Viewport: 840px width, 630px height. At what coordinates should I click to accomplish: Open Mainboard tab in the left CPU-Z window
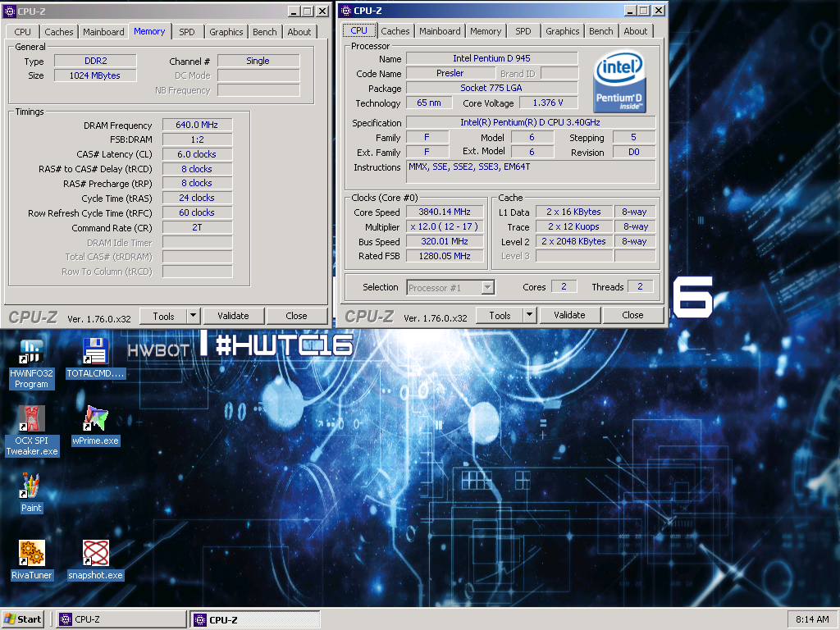tap(103, 32)
